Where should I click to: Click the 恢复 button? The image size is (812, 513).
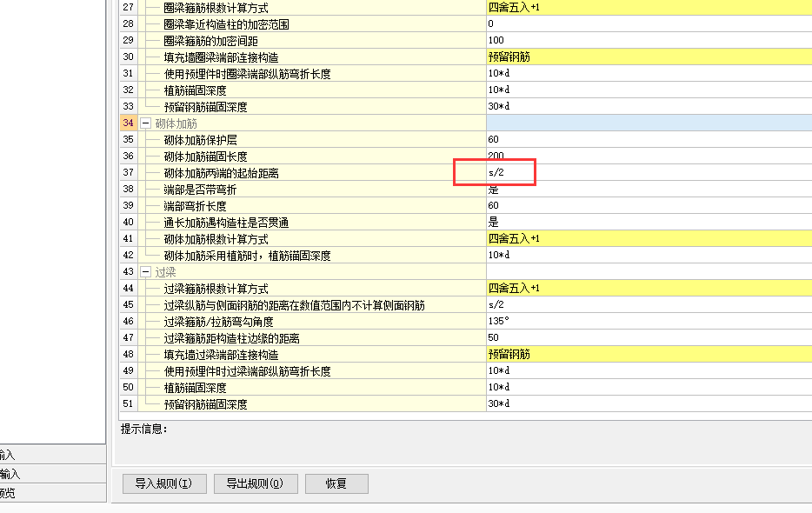point(336,483)
